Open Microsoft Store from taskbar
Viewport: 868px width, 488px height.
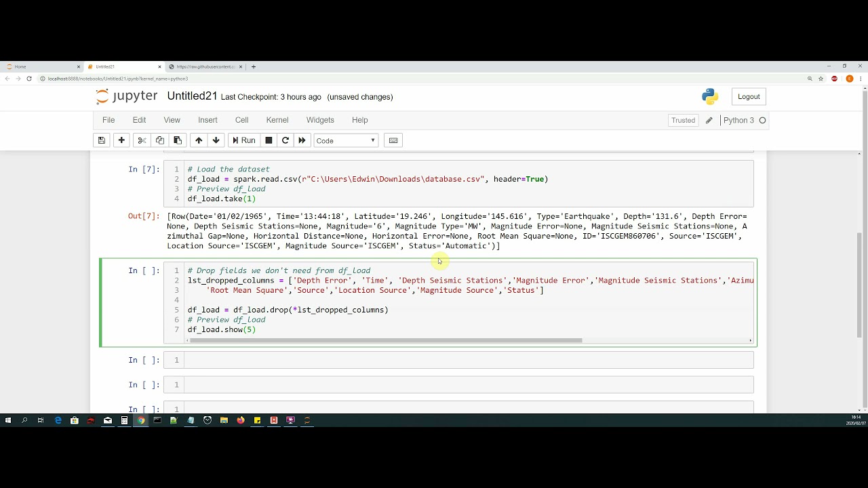[x=75, y=420]
